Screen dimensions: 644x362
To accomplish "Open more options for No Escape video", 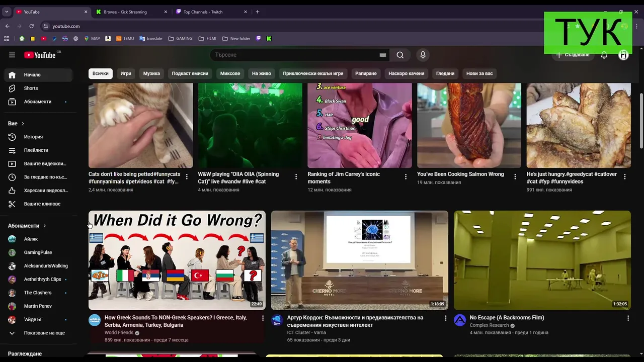I will [x=627, y=318].
